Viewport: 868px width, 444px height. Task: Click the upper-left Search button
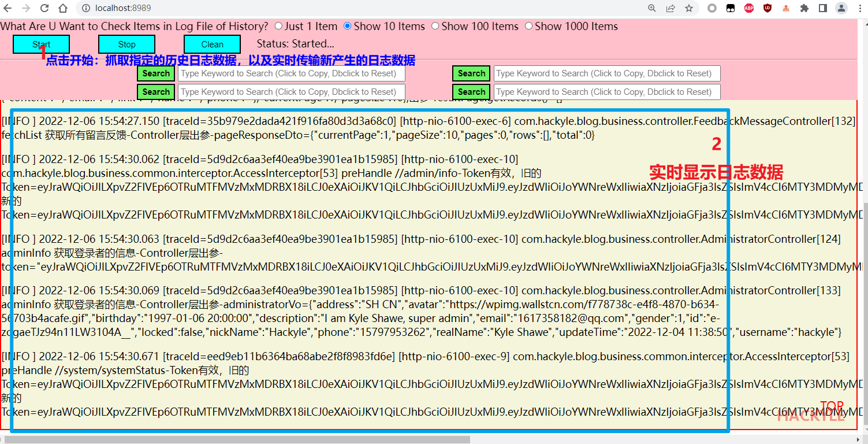point(156,73)
